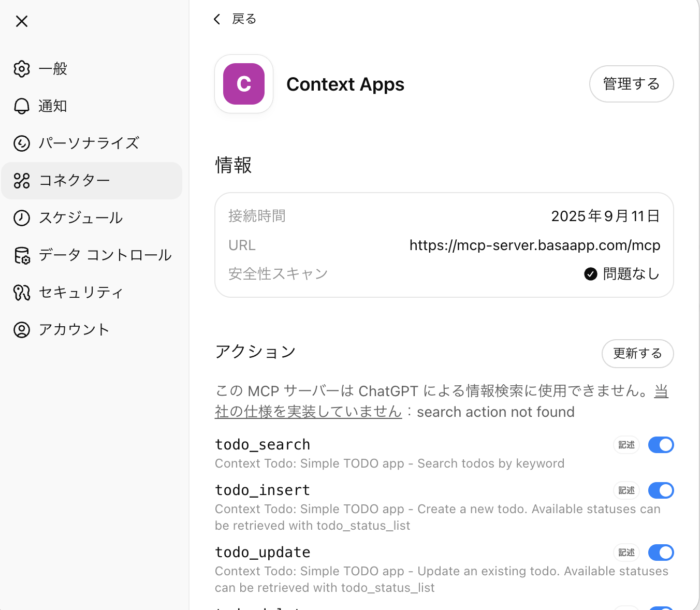The width and height of the screenshot is (700, 610).
Task: Click the アカウント person icon
Action: click(22, 330)
